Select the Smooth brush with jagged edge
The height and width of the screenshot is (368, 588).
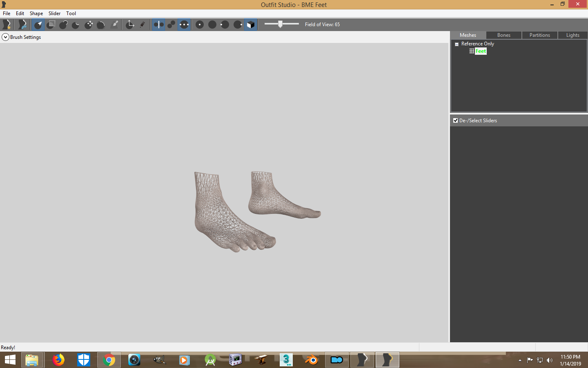pyautogui.click(x=101, y=25)
